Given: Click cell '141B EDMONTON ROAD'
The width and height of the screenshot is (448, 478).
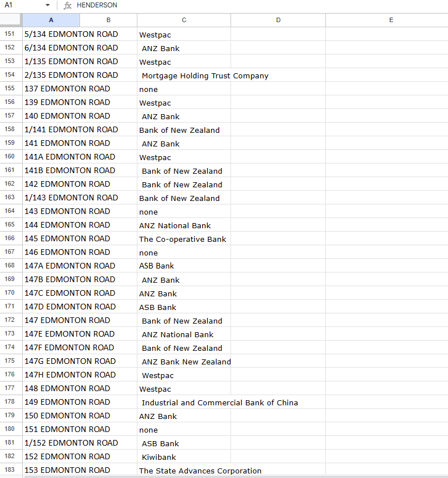Looking at the screenshot, I should click(x=79, y=170).
